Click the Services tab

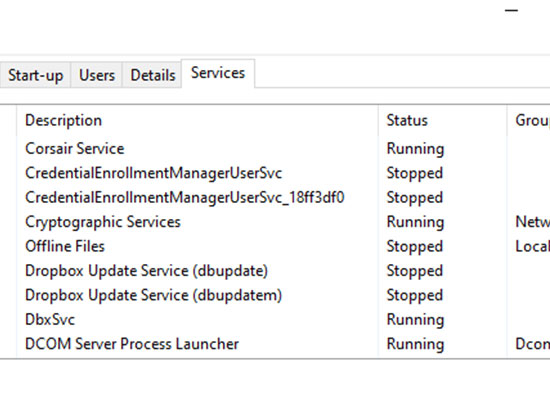click(218, 73)
